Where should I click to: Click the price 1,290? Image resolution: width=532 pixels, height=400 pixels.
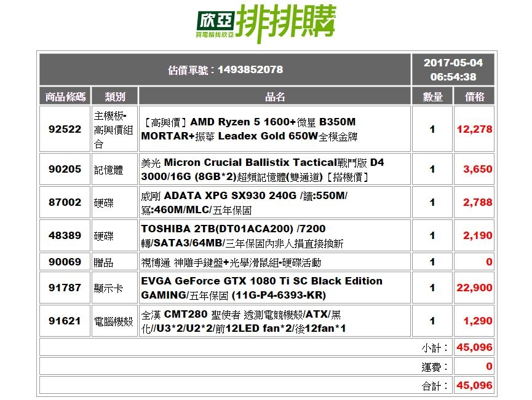click(478, 321)
